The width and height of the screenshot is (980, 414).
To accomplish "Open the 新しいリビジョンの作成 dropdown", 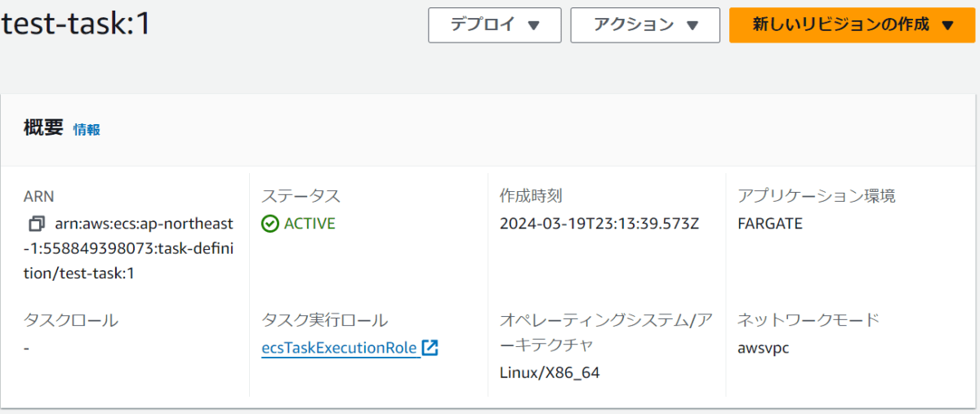I will tap(852, 25).
